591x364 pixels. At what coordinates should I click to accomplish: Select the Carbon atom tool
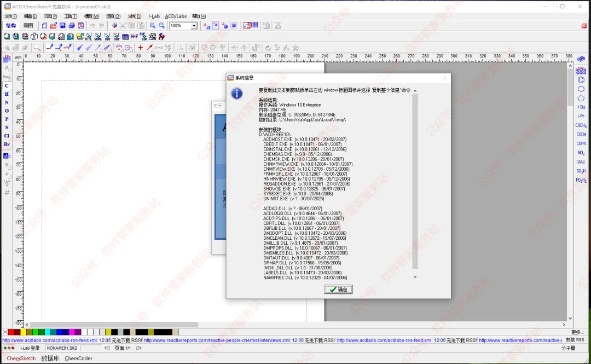(x=7, y=85)
